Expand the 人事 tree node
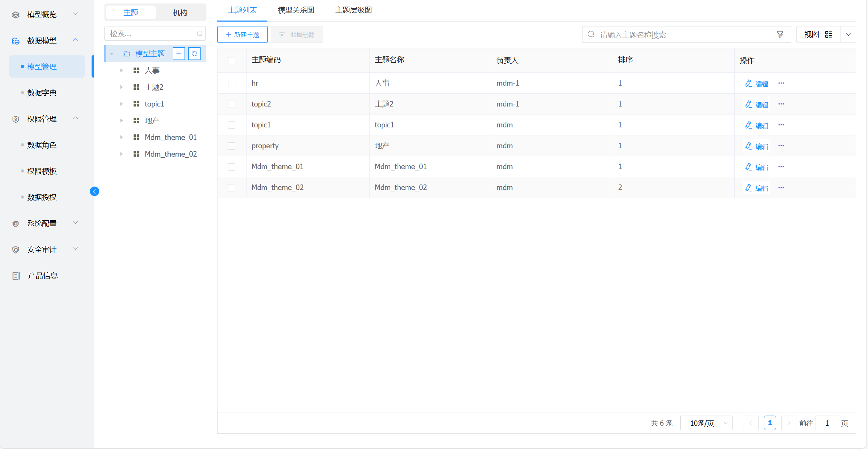Image resolution: width=868 pixels, height=449 pixels. [121, 70]
